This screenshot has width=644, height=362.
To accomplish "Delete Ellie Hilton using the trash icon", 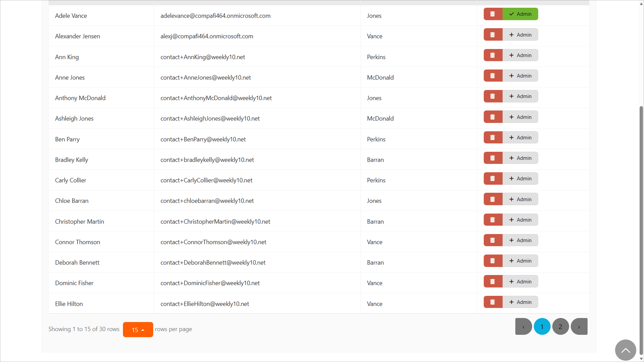I will (x=493, y=302).
